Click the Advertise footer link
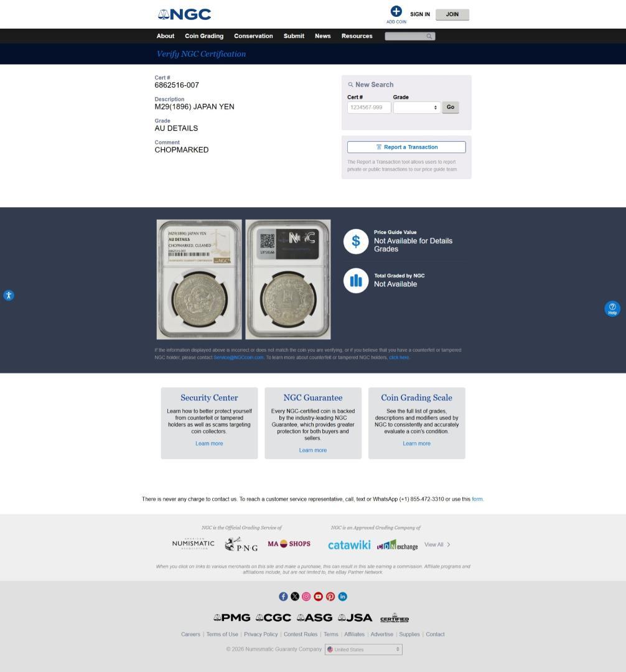626x672 pixels. point(382,634)
